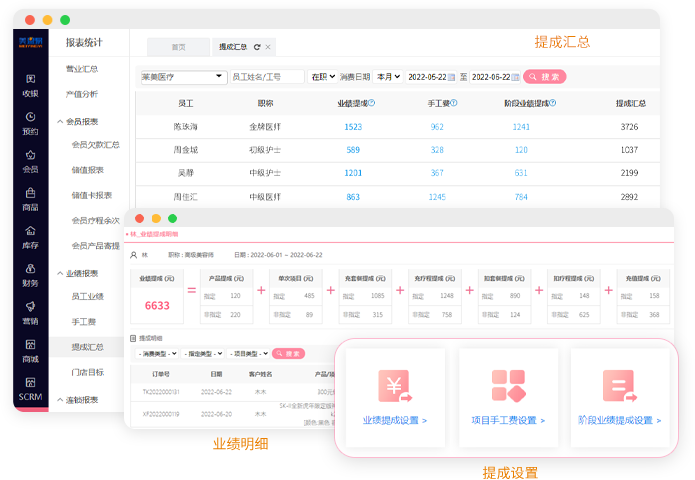Click the 项目手工费设置 shapes icon

point(507,385)
